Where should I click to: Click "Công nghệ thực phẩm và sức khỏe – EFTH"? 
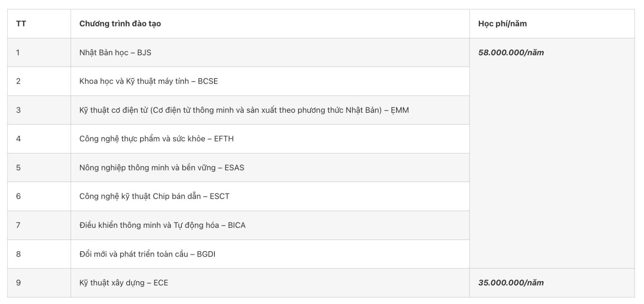pos(156,139)
